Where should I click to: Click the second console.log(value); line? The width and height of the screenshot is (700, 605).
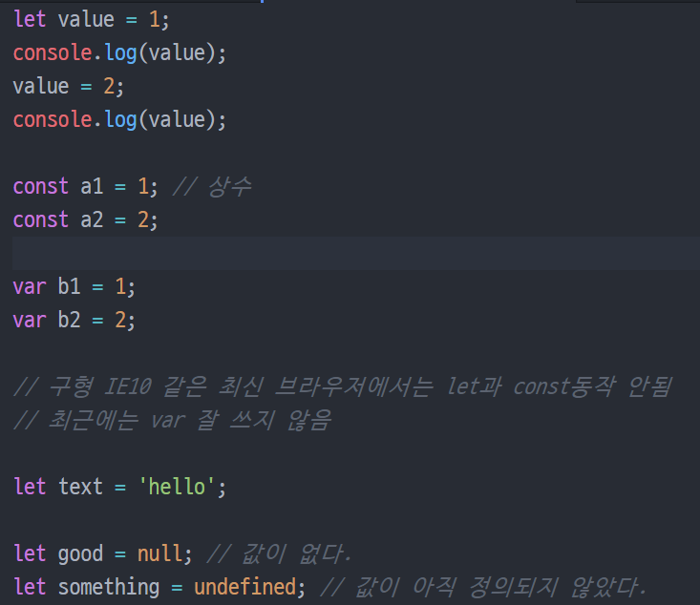click(x=119, y=120)
